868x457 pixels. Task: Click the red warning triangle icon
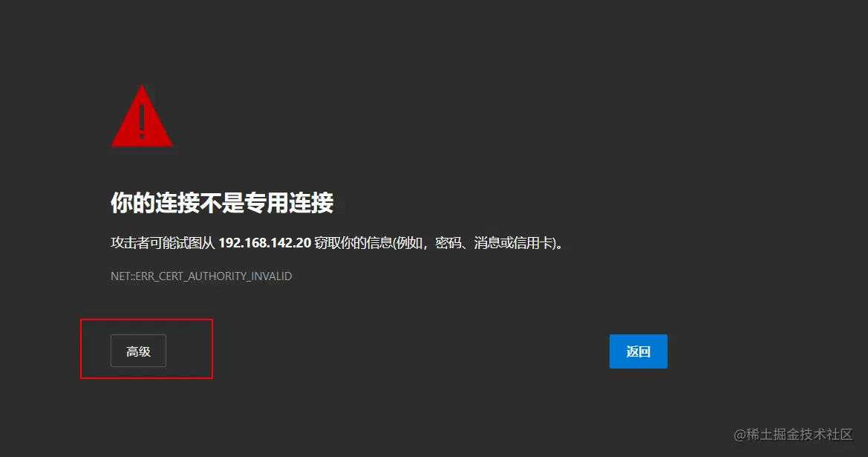142,117
